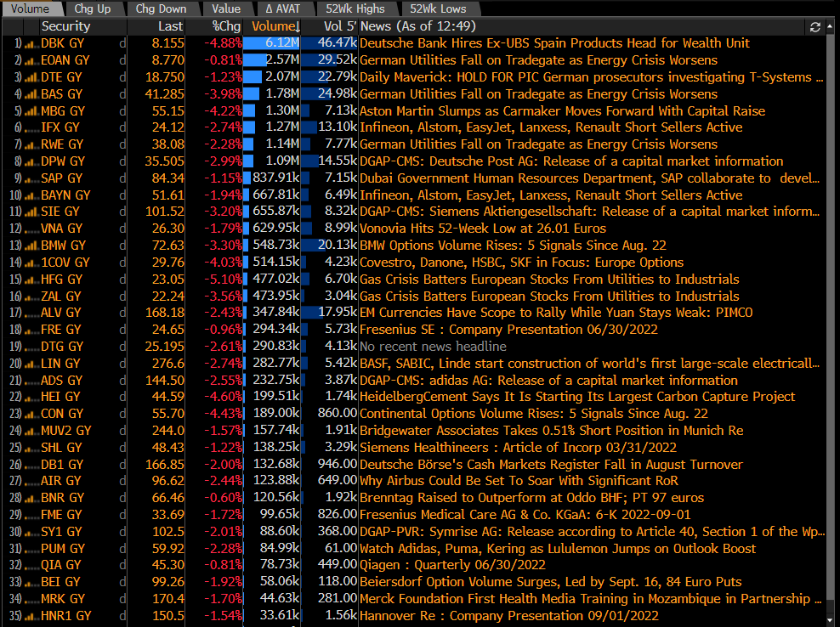
Task: Open Deutsche Bank Hires Ex-UBS Spain headline
Action: (554, 43)
